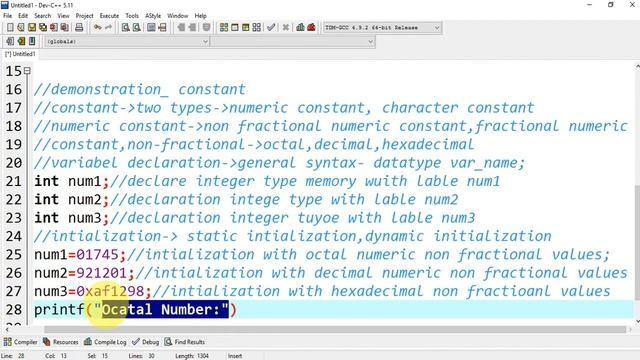The image size is (640, 360).
Task: Open Profile Analysis via the bar chart icon
Action: [x=300, y=27]
